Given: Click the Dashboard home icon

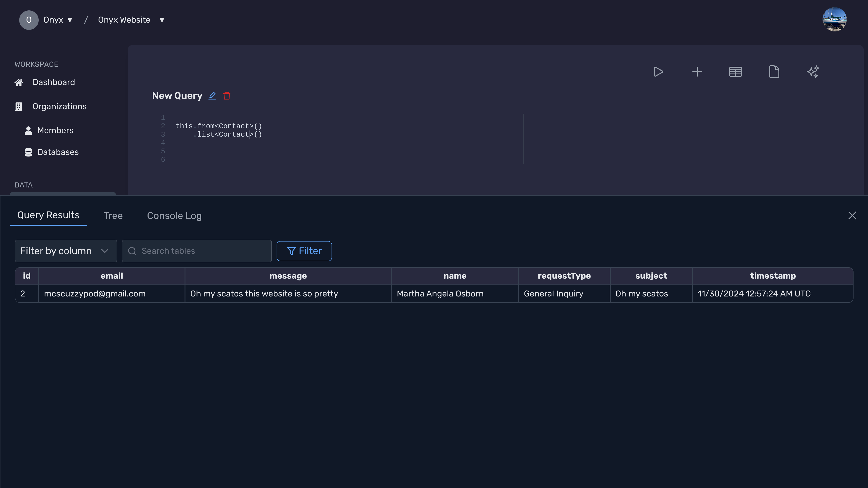Looking at the screenshot, I should click(x=19, y=82).
